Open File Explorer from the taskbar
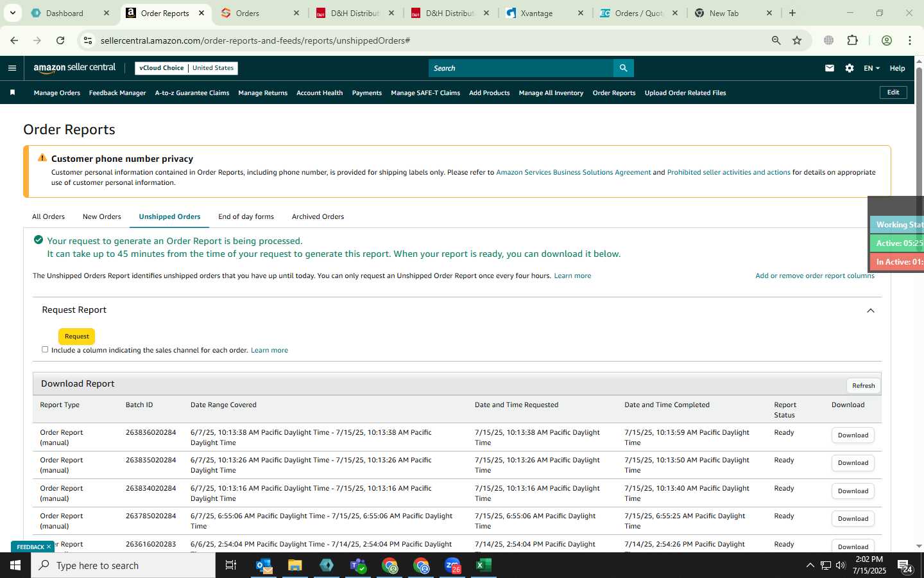924x578 pixels. click(x=295, y=565)
